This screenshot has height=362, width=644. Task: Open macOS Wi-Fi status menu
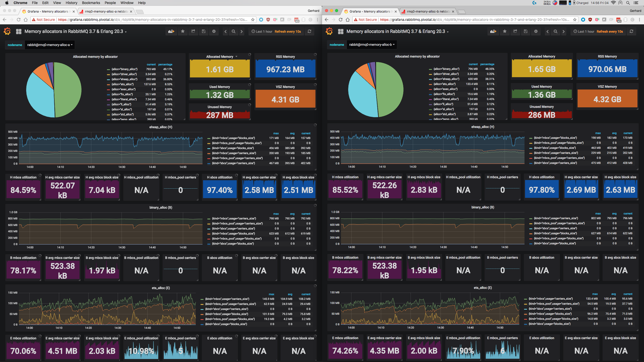pyautogui.click(x=613, y=3)
